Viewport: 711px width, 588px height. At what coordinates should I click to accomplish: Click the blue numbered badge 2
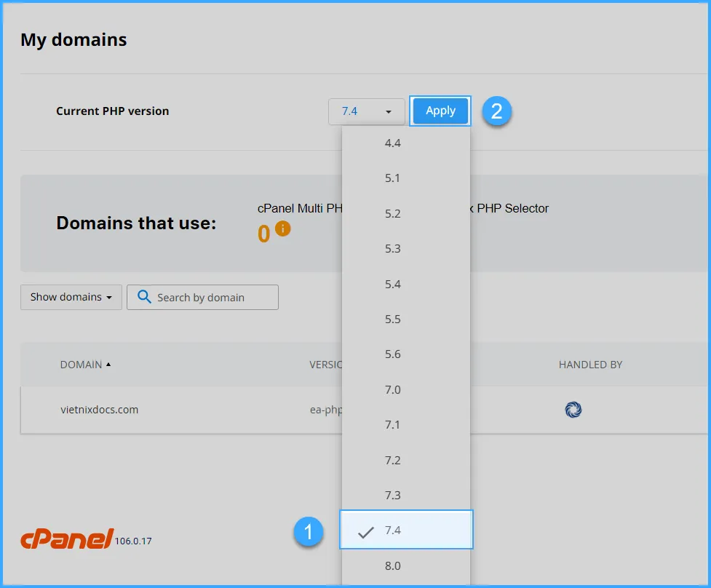(496, 111)
